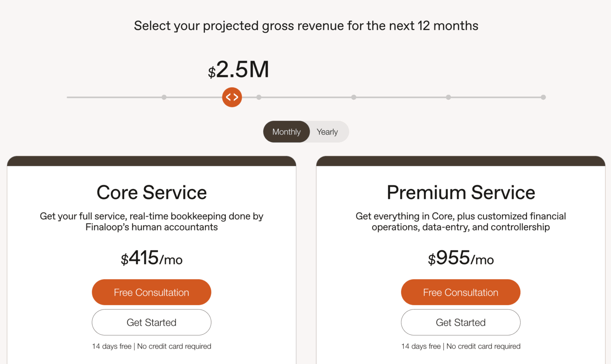
Task: Click the displayed $2.5M revenue value
Action: tap(238, 69)
